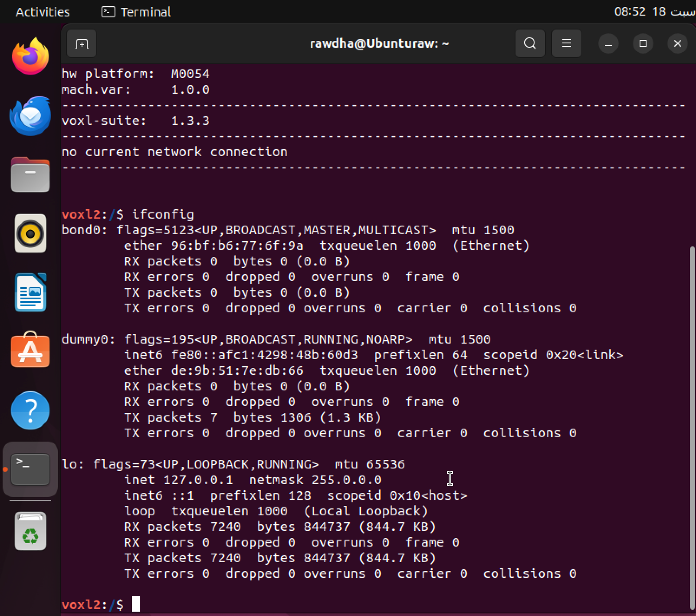Open a new terminal tab

click(82, 43)
